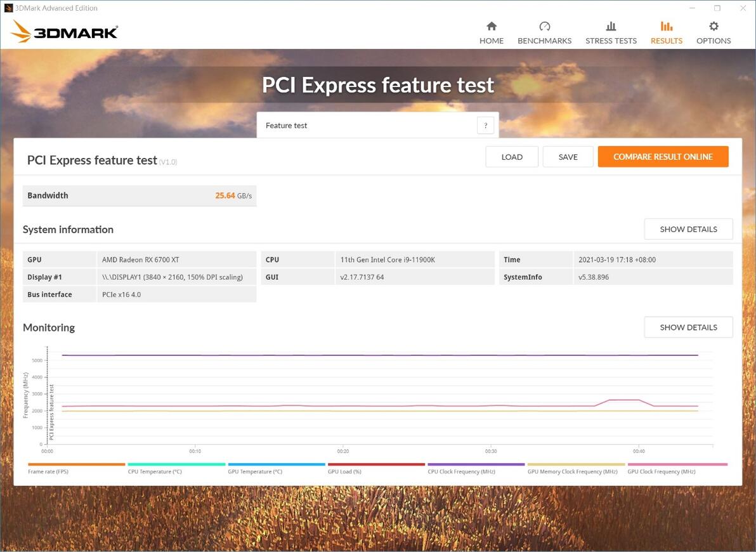The width and height of the screenshot is (756, 552).
Task: Maximize the 3DMark window
Action: click(x=717, y=8)
